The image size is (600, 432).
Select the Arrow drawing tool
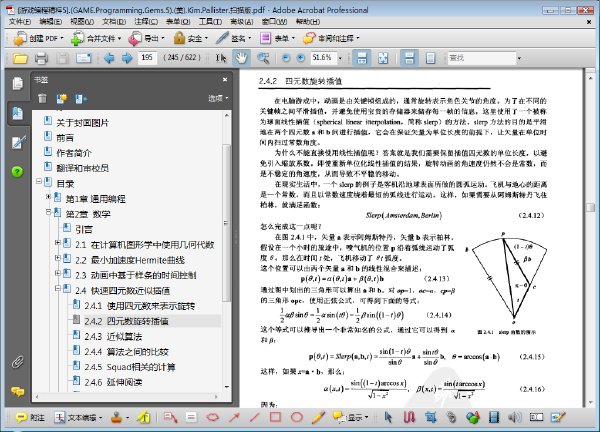coord(234,417)
